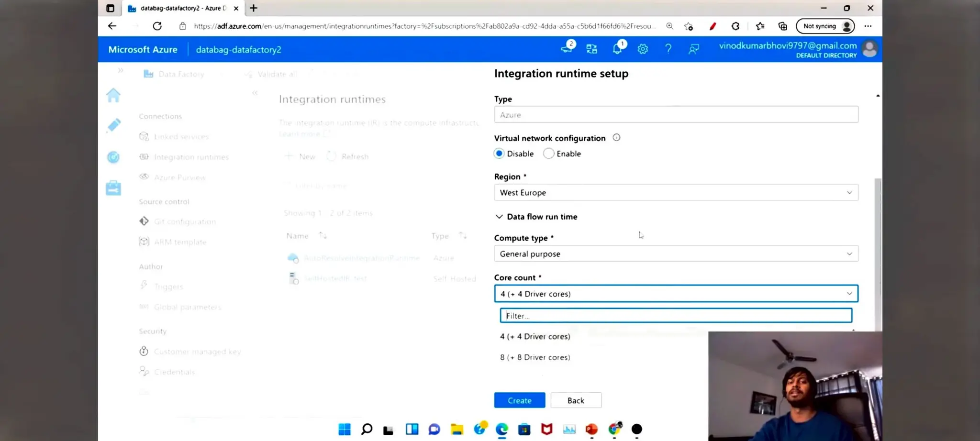This screenshot has width=980, height=441.
Task: Open the browser Collections icon
Action: (x=782, y=26)
